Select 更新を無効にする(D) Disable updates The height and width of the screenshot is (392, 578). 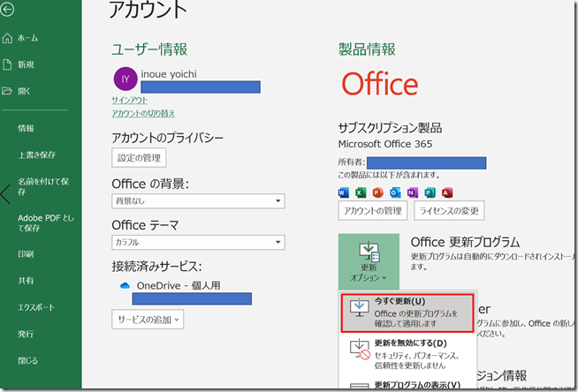407,354
